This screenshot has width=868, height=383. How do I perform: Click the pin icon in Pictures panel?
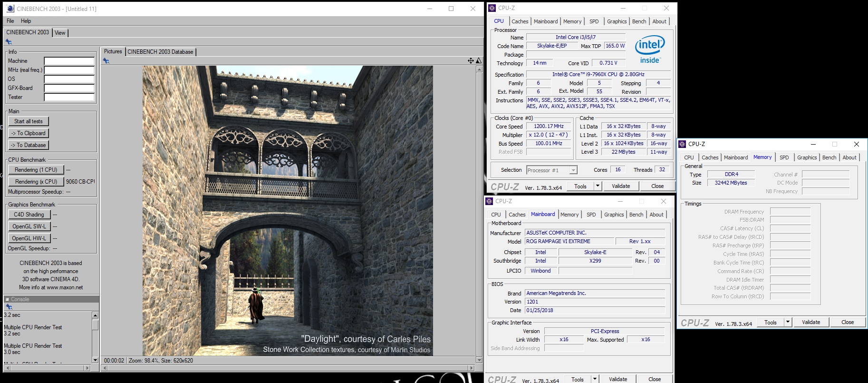tap(106, 61)
